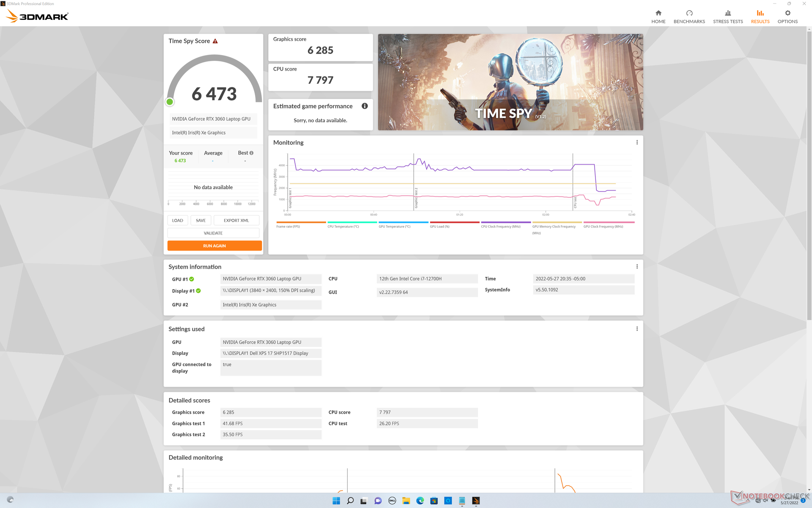Click the Time Spy score warning icon
Screen dimensions: 812x508
tap(215, 41)
